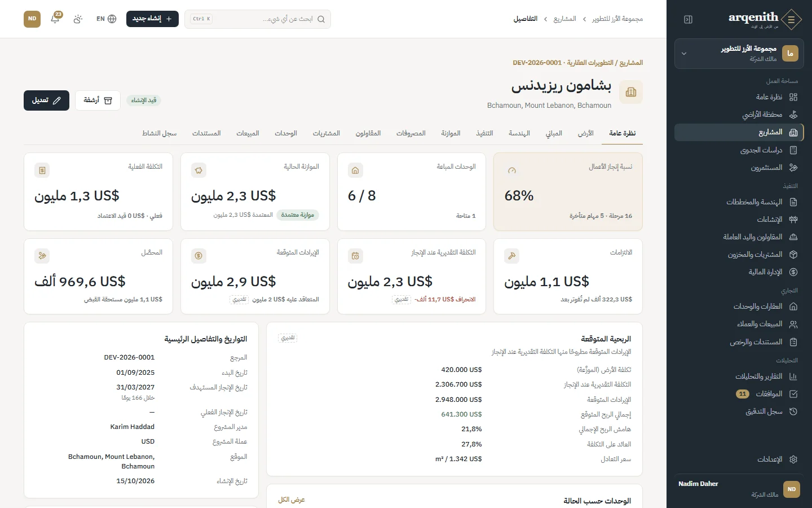Select the المشاريع sidebar item
The height and width of the screenshot is (508, 812).
tap(739, 132)
